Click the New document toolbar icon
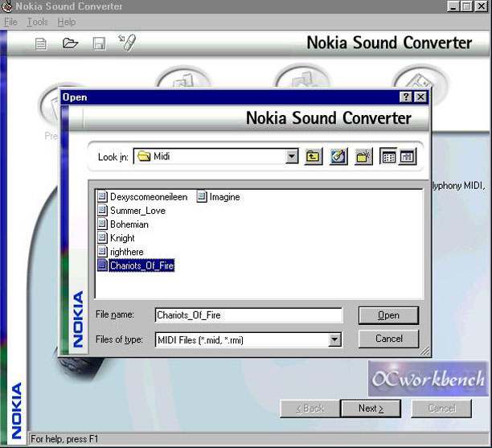This screenshot has height=448, width=492. [x=41, y=43]
